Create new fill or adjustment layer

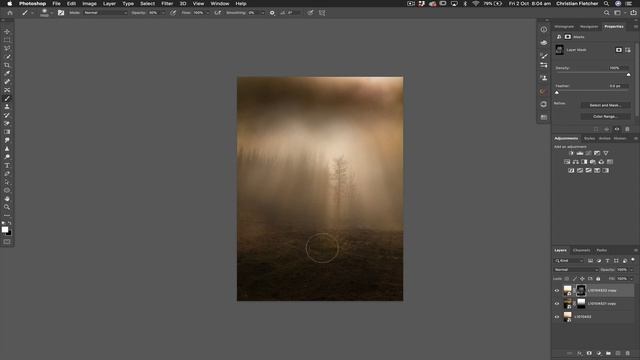point(599,353)
